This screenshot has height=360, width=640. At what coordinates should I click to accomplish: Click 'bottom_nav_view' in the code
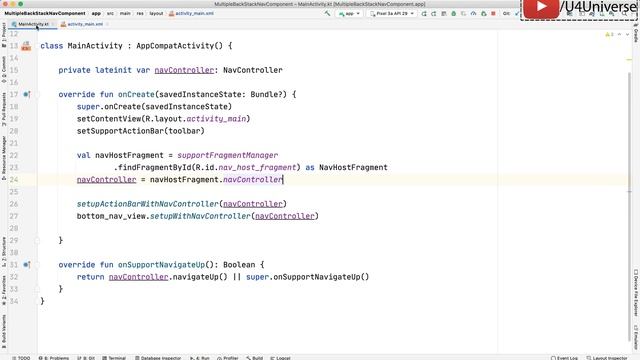[x=111, y=216]
